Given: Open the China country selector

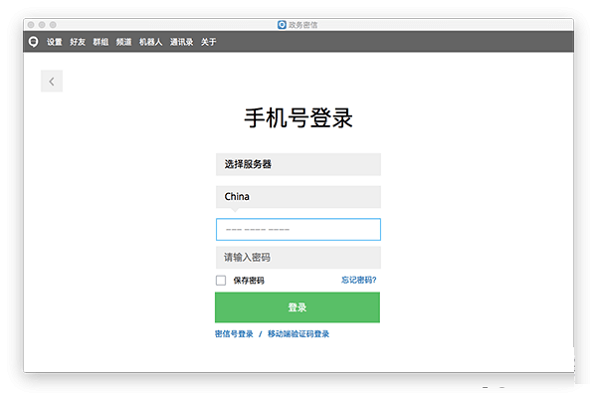Looking at the screenshot, I should tap(298, 197).
